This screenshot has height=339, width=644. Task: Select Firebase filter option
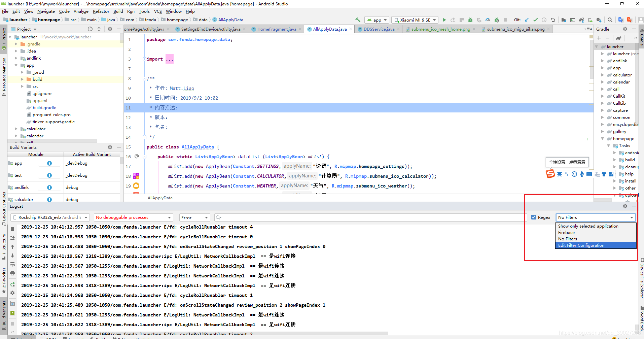[596, 233]
